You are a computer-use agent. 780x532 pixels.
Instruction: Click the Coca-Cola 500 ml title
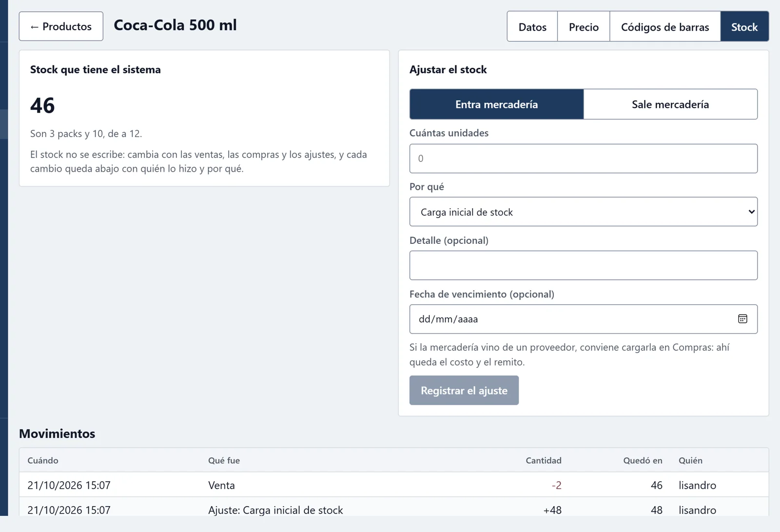point(175,25)
